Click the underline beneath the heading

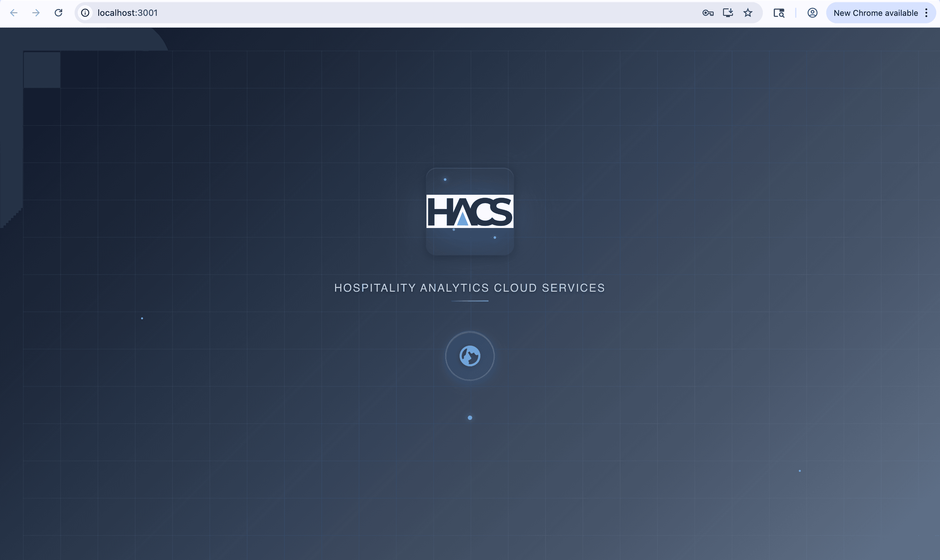pyautogui.click(x=470, y=301)
